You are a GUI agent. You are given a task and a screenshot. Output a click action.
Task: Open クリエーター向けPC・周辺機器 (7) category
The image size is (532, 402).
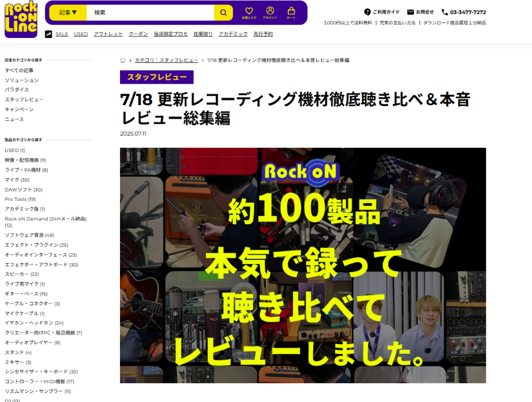pos(44,333)
